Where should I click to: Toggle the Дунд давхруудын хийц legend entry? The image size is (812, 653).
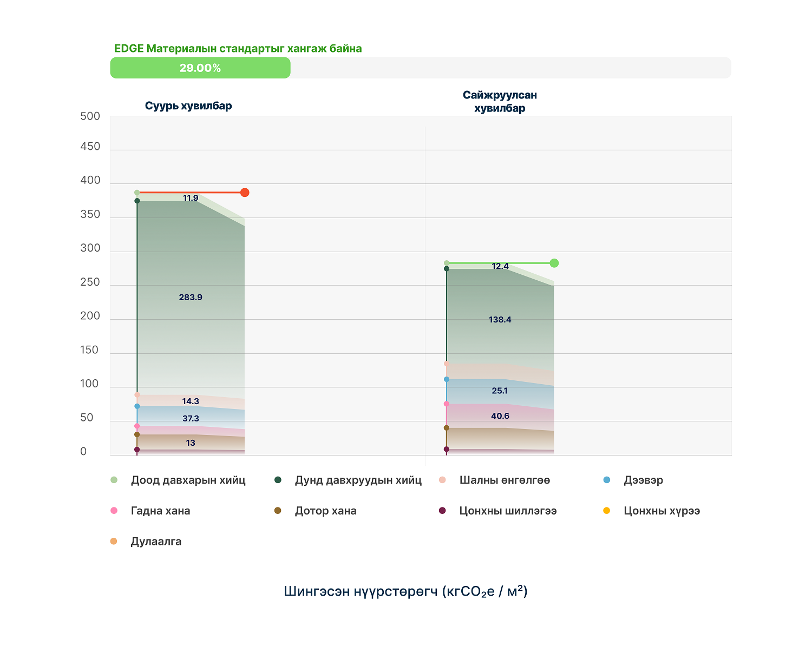pos(357,480)
